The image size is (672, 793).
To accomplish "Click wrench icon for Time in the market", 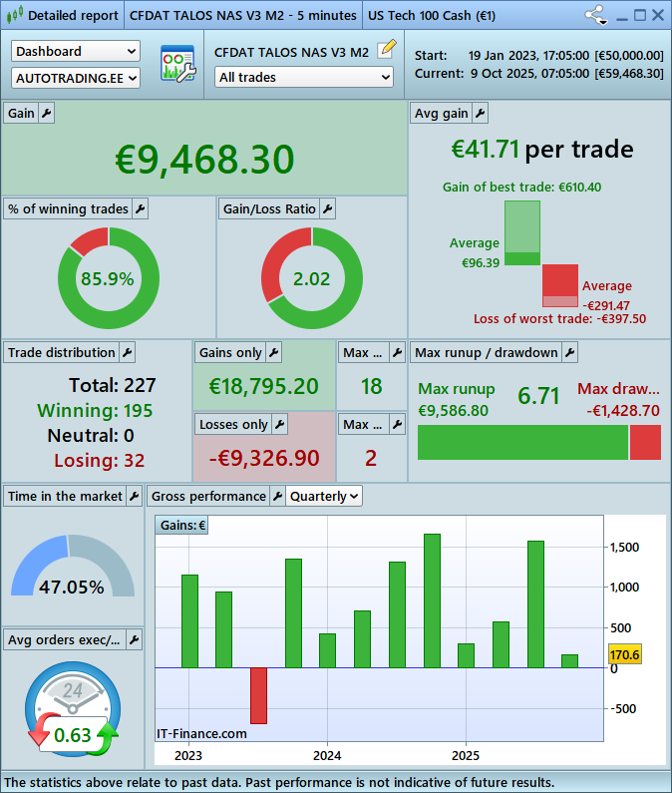I will tap(135, 496).
